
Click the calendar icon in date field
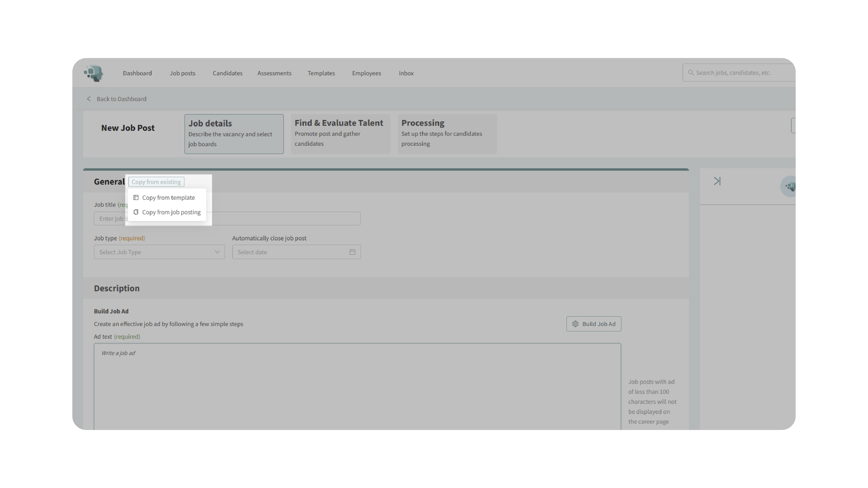pyautogui.click(x=352, y=252)
